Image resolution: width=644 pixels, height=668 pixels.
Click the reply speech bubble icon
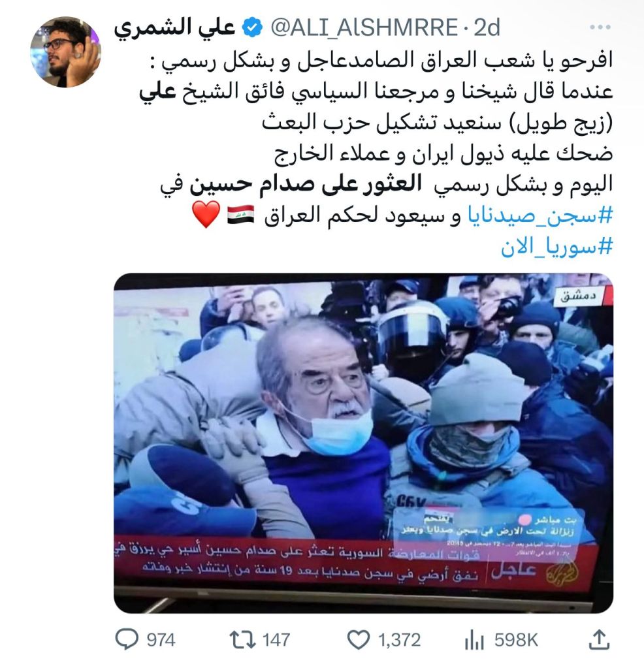pos(127,639)
